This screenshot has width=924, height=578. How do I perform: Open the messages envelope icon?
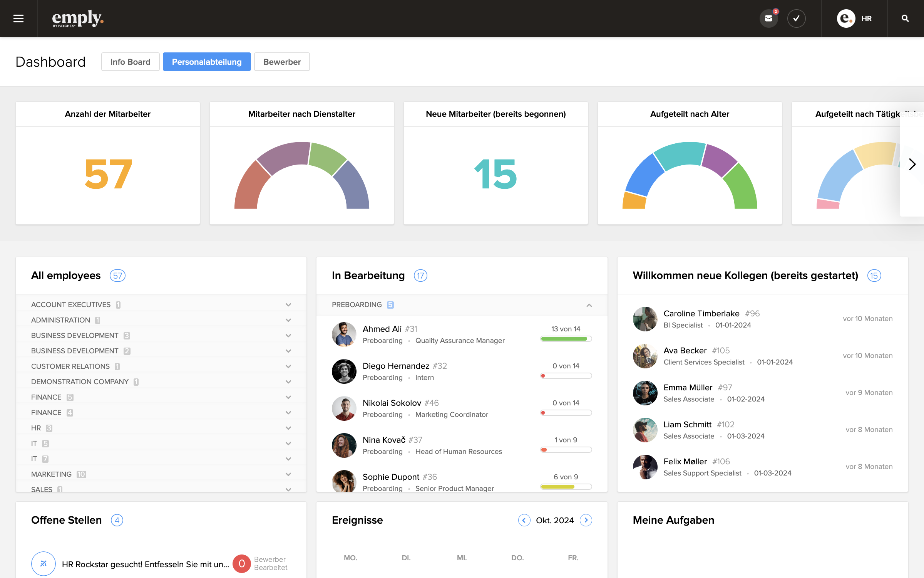[x=768, y=18]
